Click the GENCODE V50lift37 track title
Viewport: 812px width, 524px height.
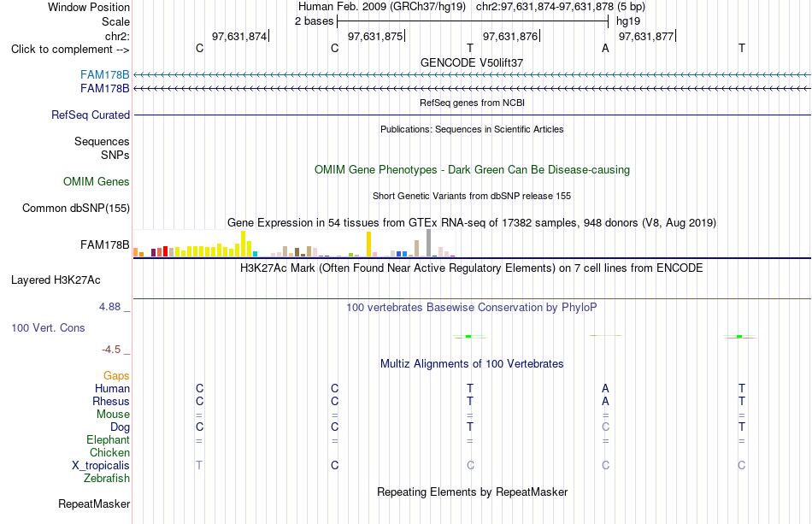472,62
